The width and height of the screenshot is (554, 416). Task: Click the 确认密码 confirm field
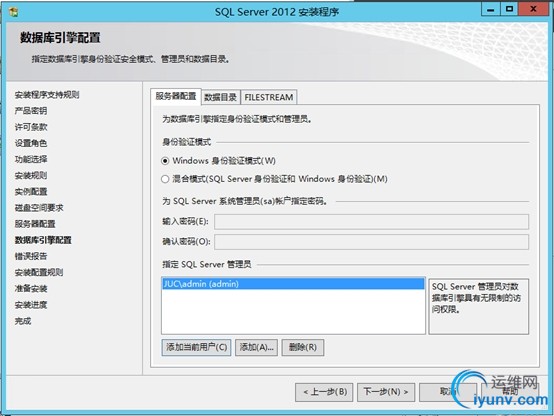tap(371, 242)
